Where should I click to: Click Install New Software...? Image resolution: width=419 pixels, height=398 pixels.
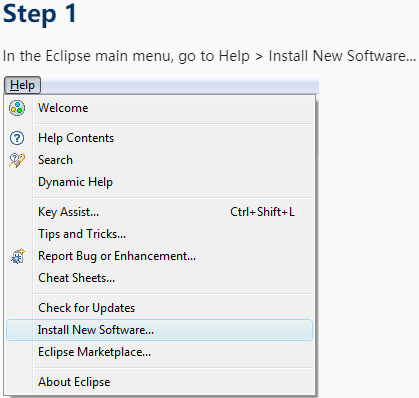[160, 330]
